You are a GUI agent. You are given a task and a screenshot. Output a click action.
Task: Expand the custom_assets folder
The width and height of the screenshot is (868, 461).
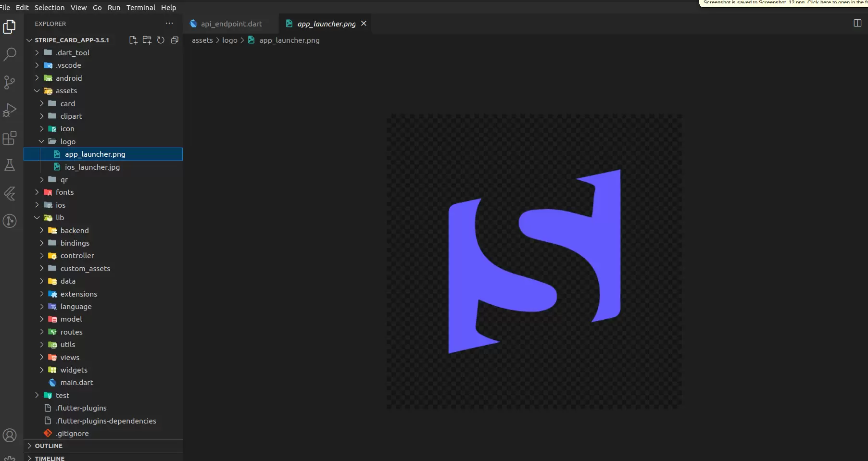[x=103, y=268]
